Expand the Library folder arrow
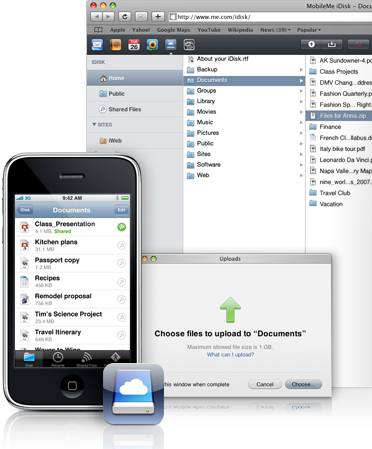This screenshot has height=449, width=372. click(301, 101)
